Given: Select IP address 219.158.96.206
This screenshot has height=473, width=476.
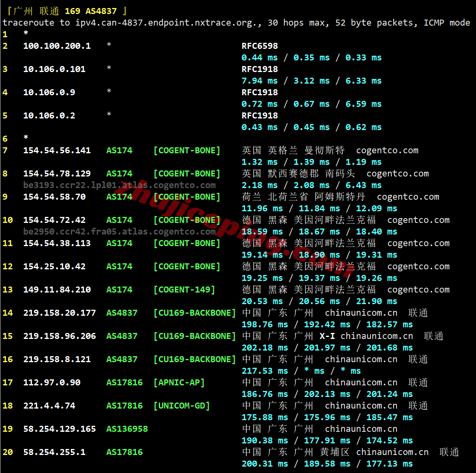Looking at the screenshot, I should [60, 336].
